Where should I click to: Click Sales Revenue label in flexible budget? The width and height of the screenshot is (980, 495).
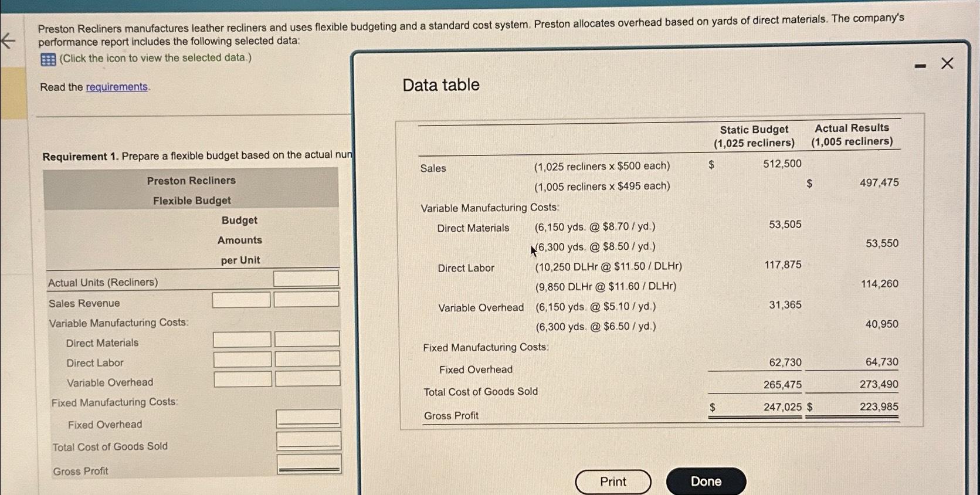(84, 303)
